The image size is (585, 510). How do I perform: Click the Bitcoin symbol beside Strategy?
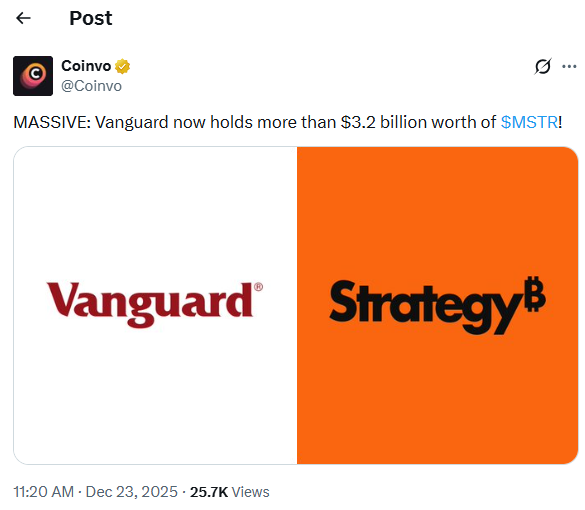(x=535, y=294)
